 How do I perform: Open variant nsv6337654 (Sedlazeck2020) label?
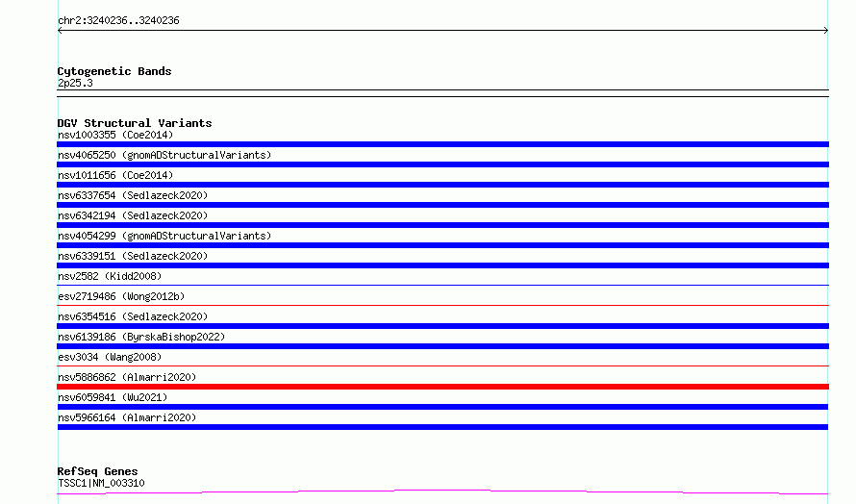click(133, 195)
